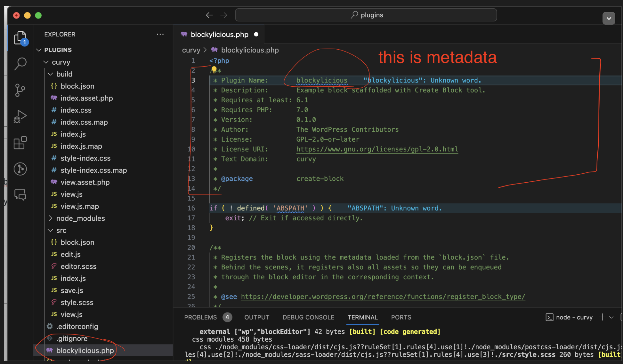Open the developer.wordpress.org register_block_type link
623x364 pixels.
tap(383, 297)
